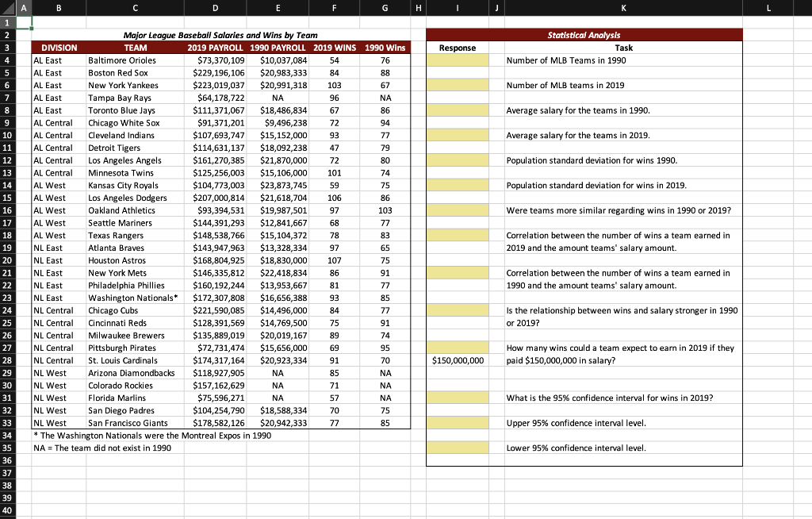This screenshot has width=812, height=519.
Task: Select the St. Louis Cardinals cell
Action: [x=135, y=360]
